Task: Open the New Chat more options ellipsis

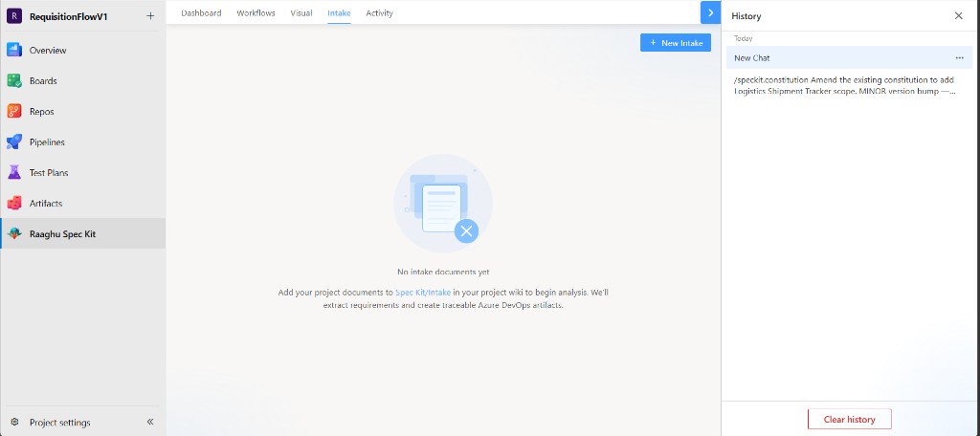Action: [959, 58]
